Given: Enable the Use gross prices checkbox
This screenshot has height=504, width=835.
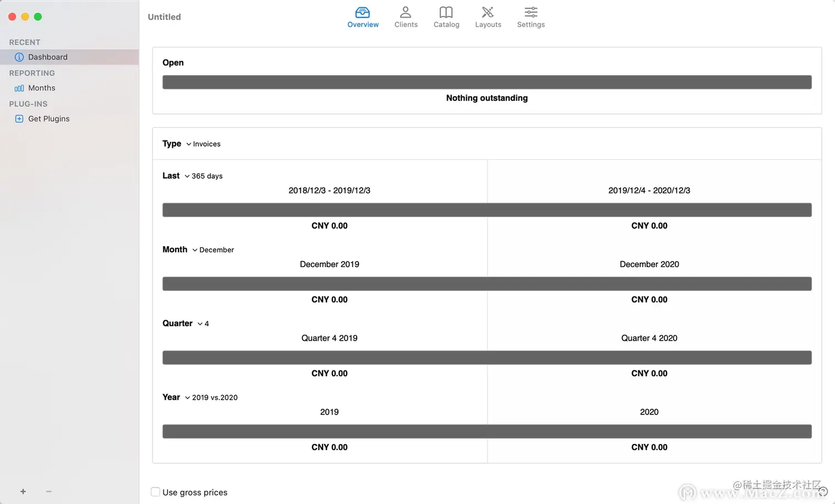Looking at the screenshot, I should pos(156,492).
